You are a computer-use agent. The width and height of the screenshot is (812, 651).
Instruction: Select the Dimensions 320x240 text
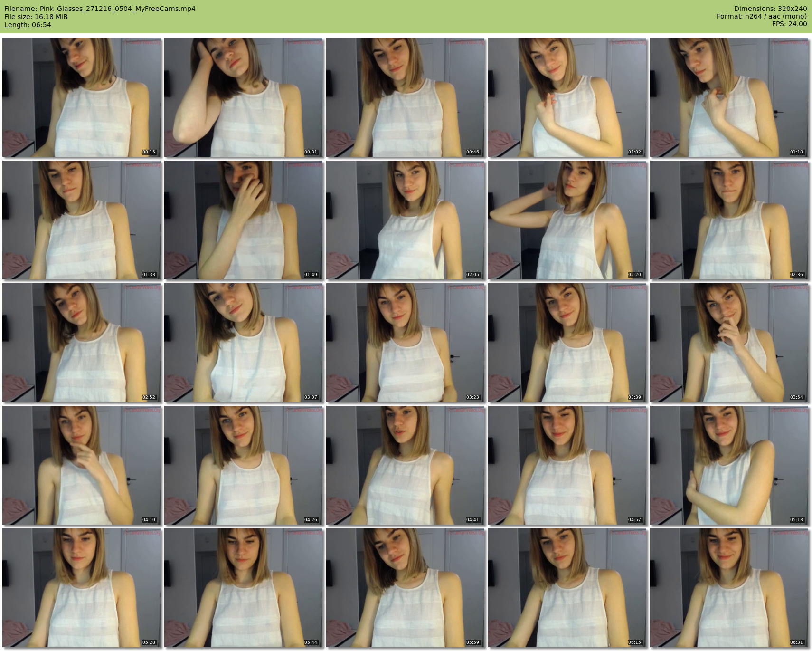pos(770,9)
